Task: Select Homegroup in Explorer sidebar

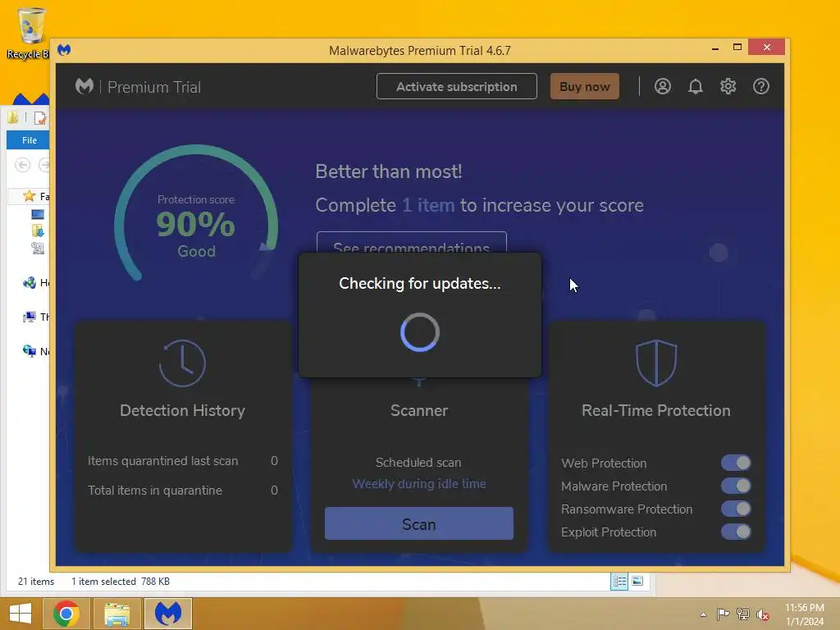Action: click(x=35, y=283)
